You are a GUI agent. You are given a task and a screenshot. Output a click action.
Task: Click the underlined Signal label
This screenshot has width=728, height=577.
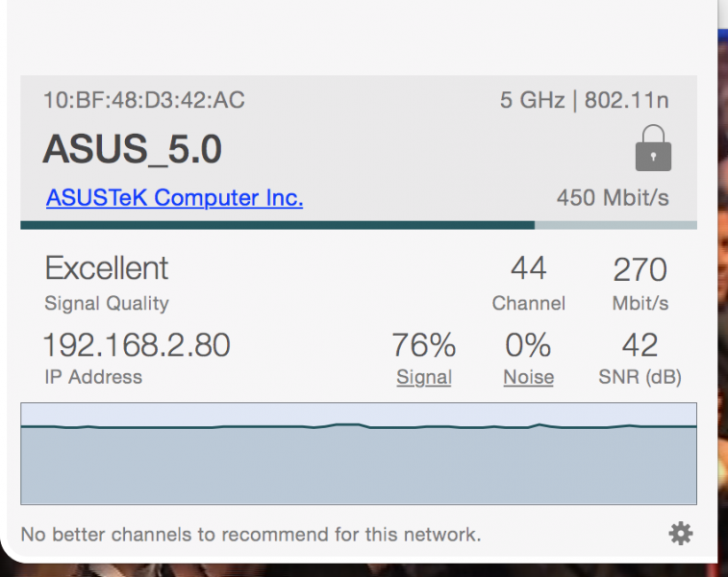424,378
